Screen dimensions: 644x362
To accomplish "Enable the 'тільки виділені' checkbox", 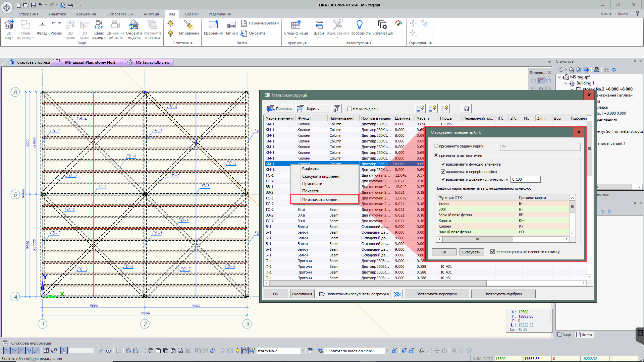I will pyautogui.click(x=350, y=109).
